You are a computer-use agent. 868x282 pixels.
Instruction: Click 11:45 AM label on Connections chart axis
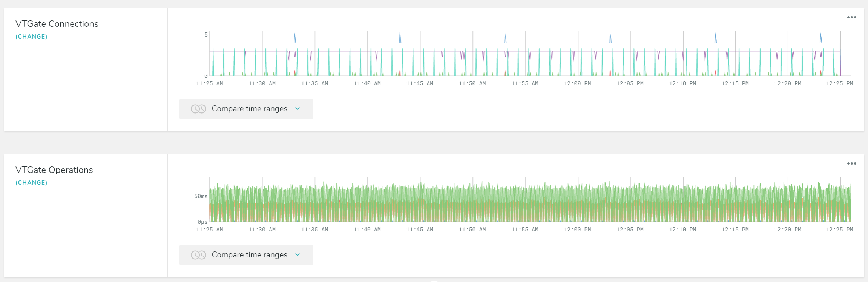[420, 83]
